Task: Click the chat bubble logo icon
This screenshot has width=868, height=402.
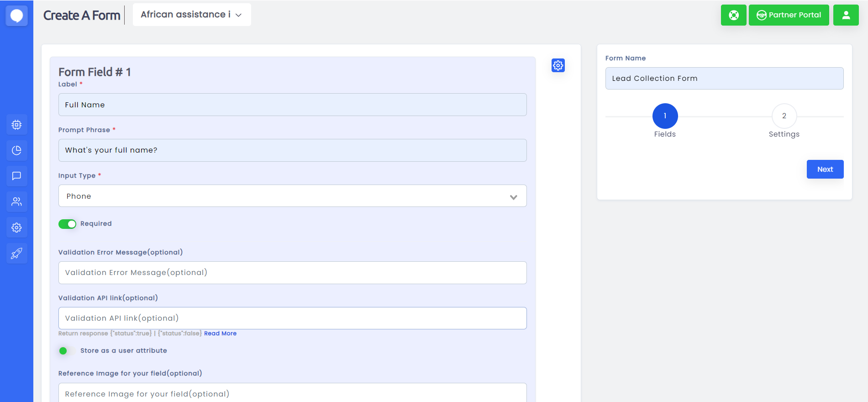Action: [16, 16]
